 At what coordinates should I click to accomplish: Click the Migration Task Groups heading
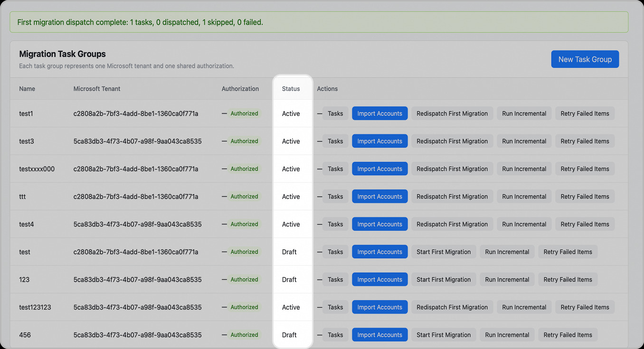(62, 54)
